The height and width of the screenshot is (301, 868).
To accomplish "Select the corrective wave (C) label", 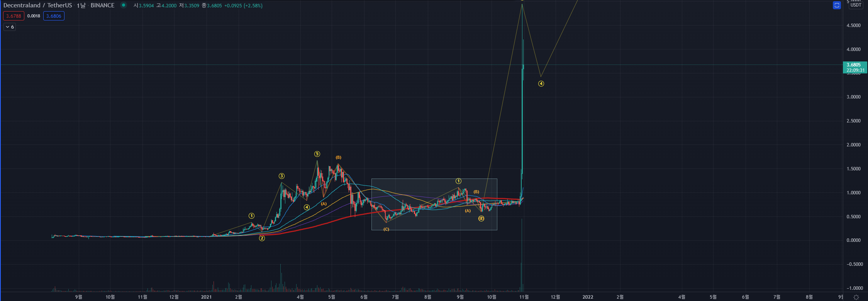I will pos(386,229).
